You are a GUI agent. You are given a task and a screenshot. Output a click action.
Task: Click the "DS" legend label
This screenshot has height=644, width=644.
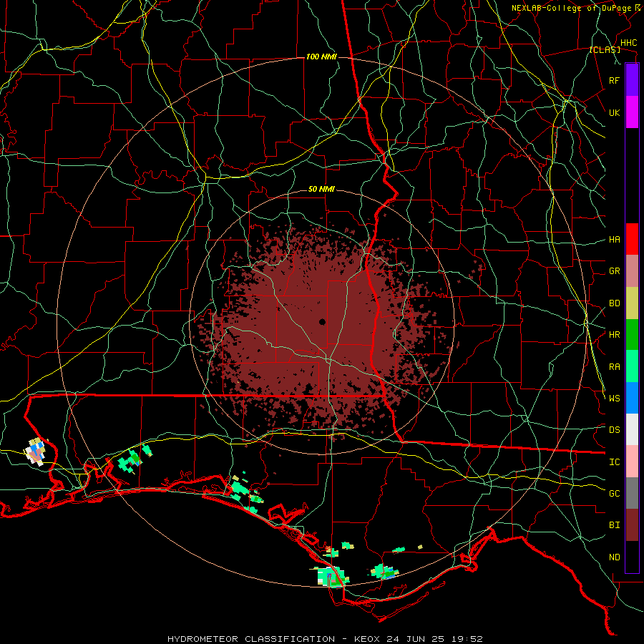615,430
